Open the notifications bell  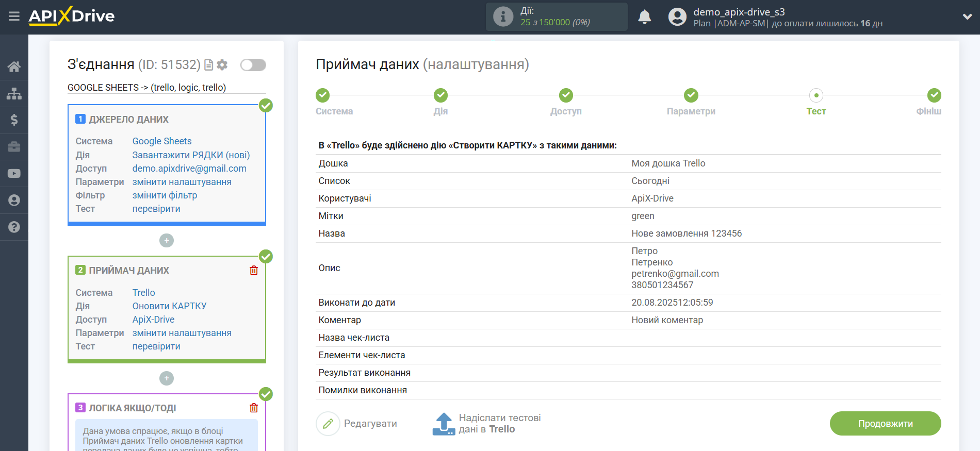[644, 17]
